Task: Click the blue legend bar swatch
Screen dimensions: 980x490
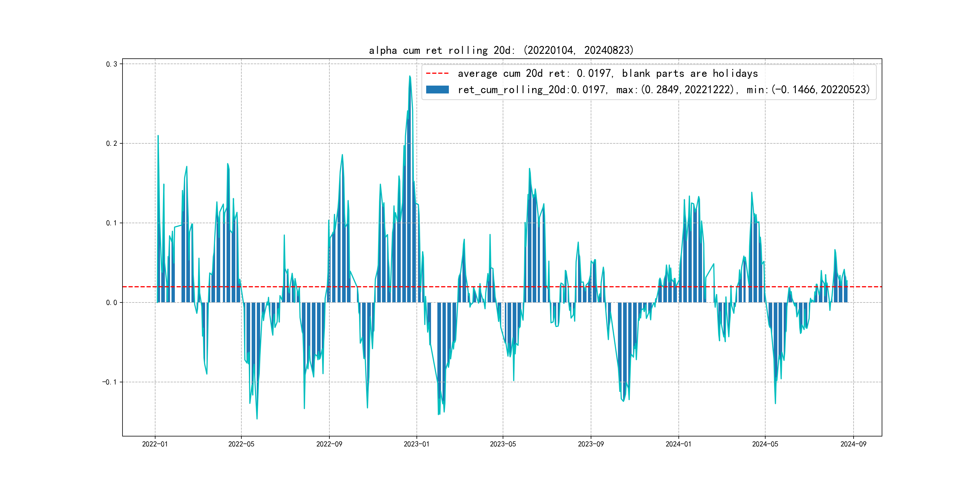Action: click(x=437, y=90)
